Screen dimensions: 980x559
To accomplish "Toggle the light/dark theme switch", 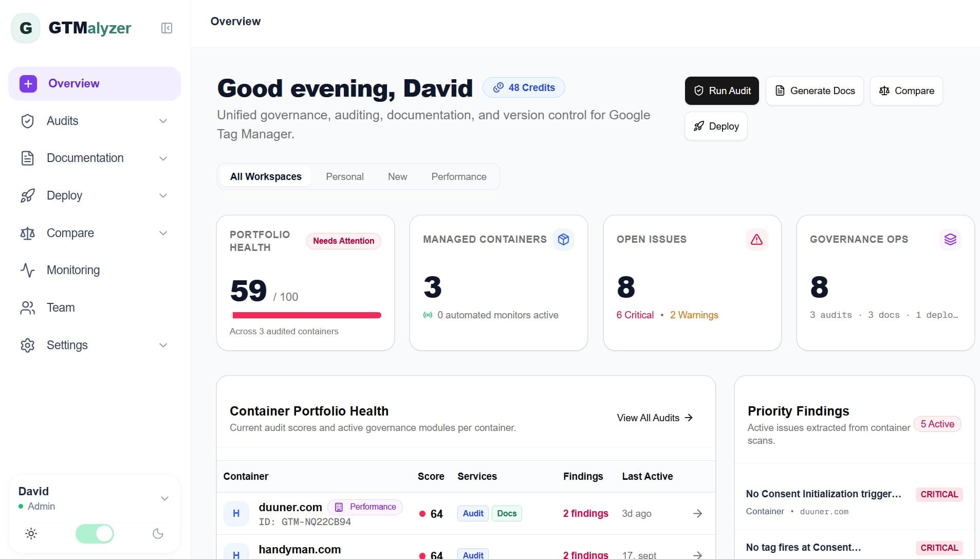I will 95,534.
